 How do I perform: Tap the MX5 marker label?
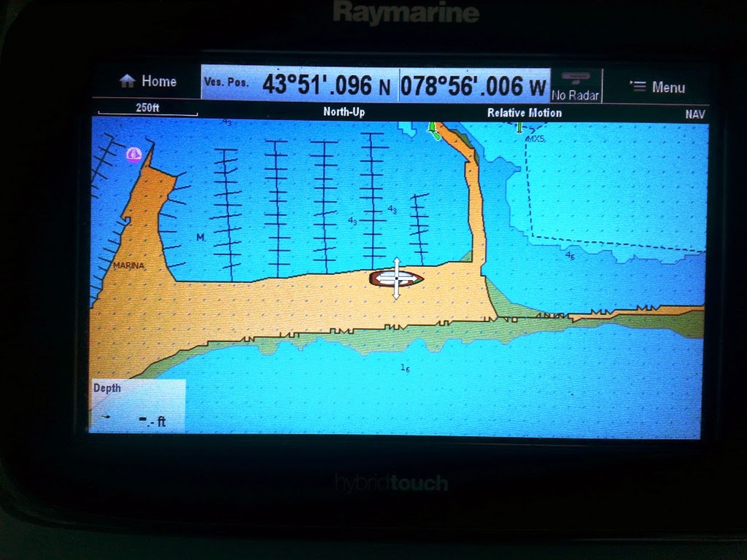pos(535,139)
